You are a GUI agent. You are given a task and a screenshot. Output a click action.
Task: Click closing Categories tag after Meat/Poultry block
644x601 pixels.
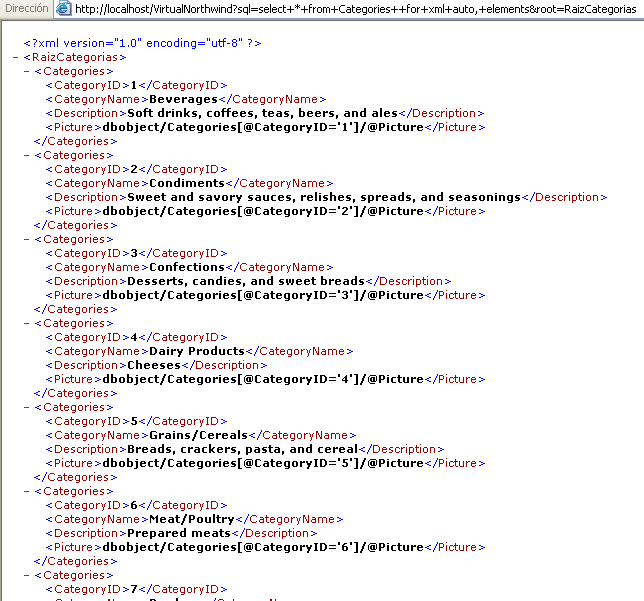pyautogui.click(x=76, y=561)
